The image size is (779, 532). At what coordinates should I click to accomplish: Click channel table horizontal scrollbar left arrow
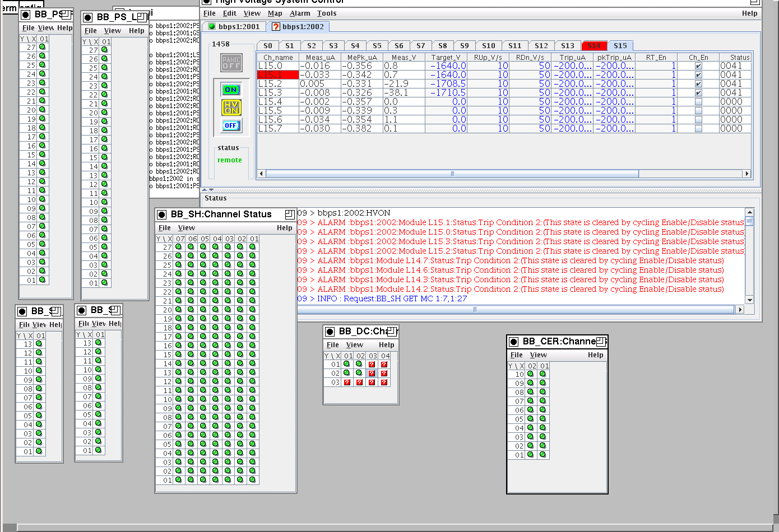[261, 174]
